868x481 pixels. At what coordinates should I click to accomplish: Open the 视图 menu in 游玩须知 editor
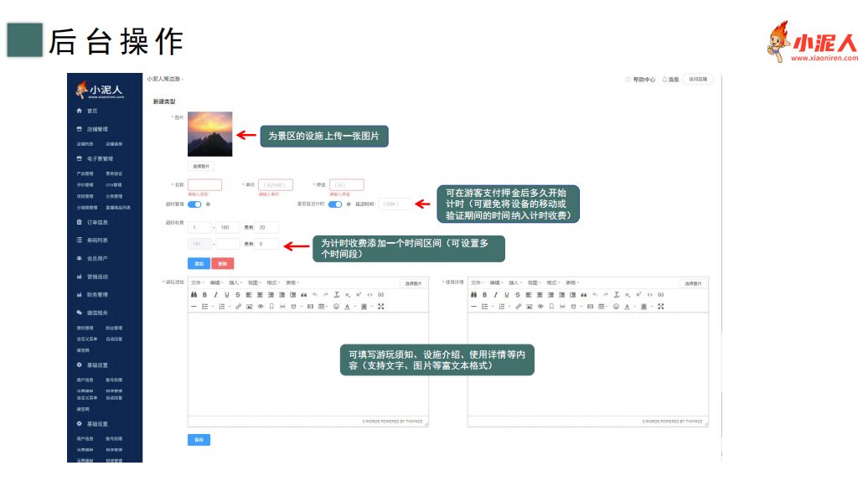coord(254,283)
